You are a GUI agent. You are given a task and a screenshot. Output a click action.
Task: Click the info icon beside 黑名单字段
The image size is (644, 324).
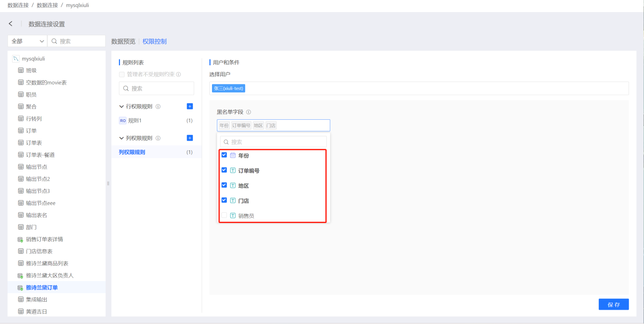249,112
